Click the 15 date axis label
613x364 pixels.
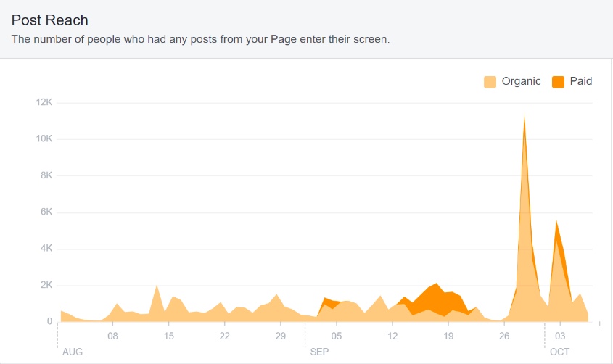pos(168,336)
